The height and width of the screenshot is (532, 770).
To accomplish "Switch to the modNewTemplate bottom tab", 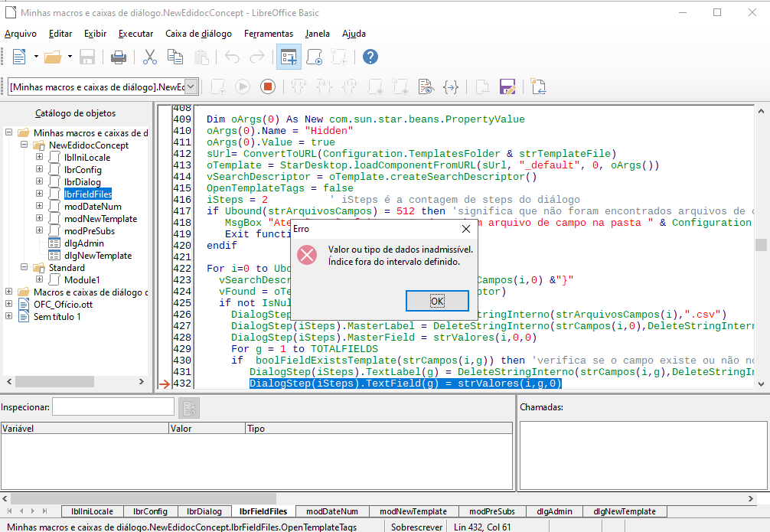I will coord(413,511).
